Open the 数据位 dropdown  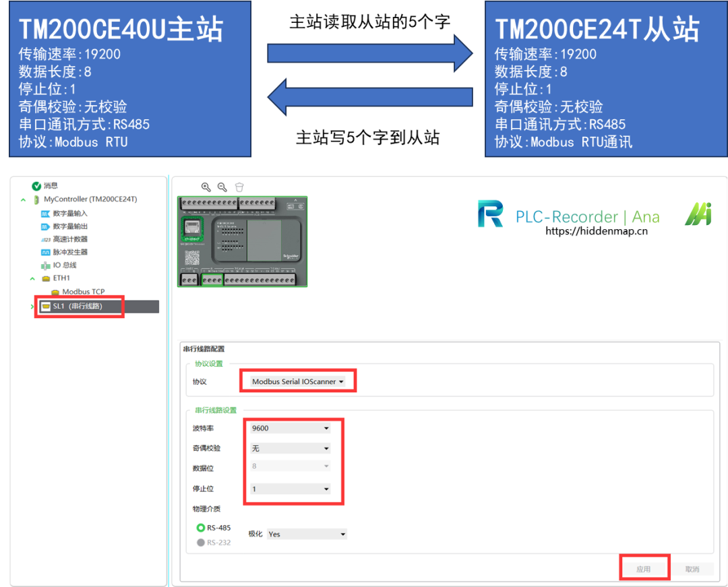coord(290,466)
